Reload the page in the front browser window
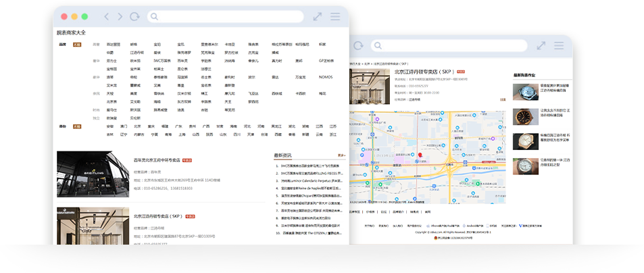The image size is (644, 273). click(x=134, y=16)
